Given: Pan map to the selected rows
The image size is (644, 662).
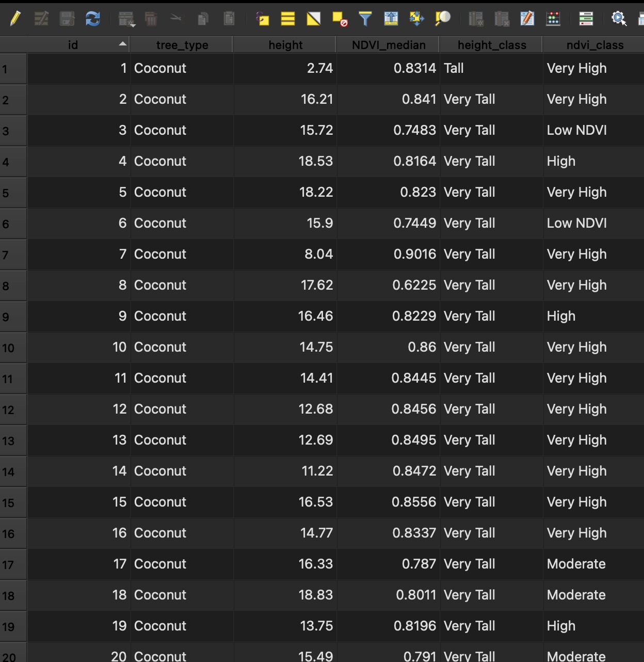Looking at the screenshot, I should (x=416, y=19).
